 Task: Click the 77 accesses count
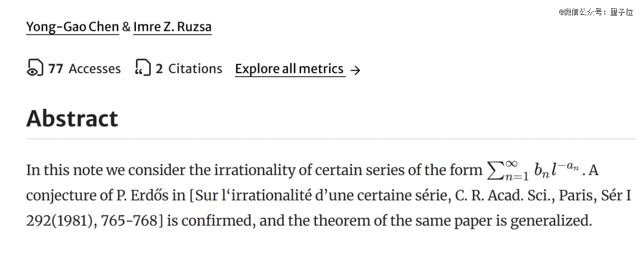55,69
